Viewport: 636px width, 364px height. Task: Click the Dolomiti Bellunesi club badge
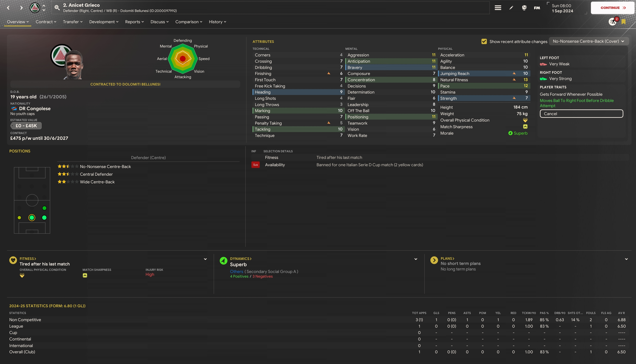(35, 8)
